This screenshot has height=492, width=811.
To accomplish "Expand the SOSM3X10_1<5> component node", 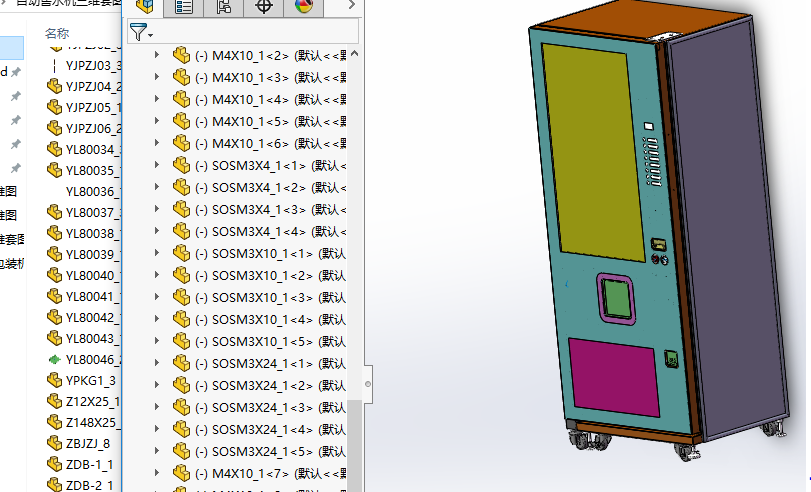I will click(x=157, y=341).
